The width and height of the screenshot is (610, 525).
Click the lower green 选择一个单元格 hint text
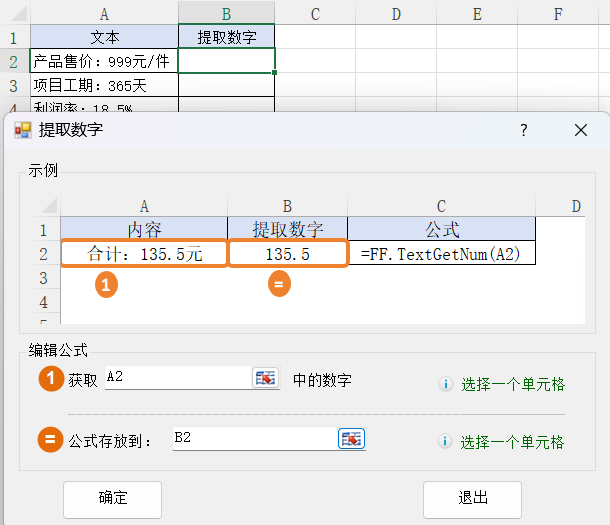click(513, 442)
